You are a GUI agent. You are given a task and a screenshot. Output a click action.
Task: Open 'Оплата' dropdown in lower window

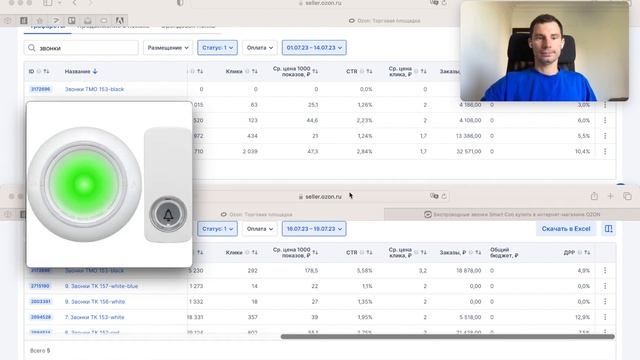(x=260, y=229)
